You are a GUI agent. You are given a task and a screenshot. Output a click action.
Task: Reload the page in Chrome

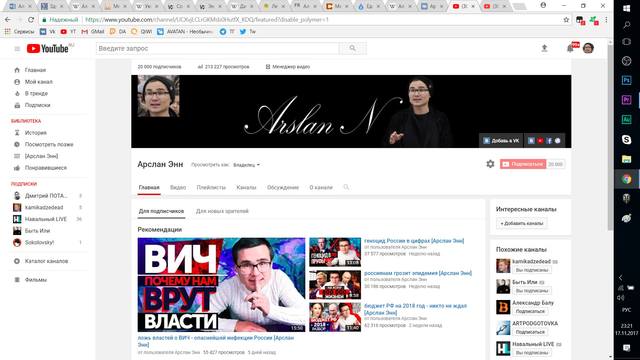click(31, 20)
